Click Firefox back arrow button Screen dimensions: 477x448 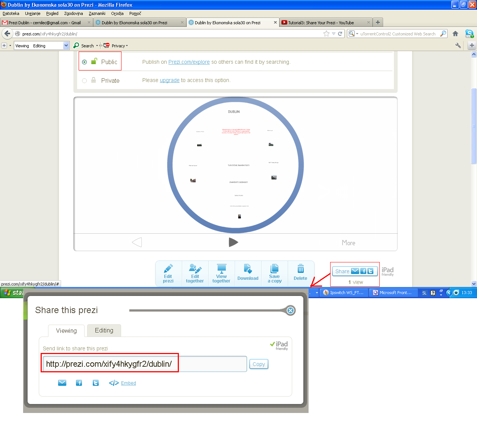[x=7, y=34]
